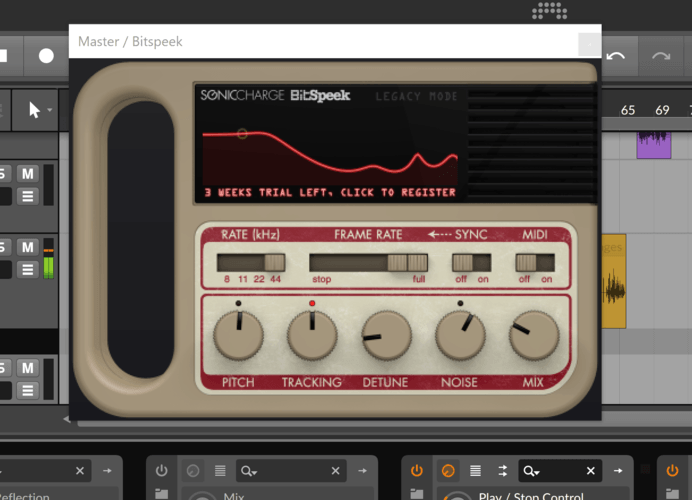Open the list icon beside the green level meter

pyautogui.click(x=27, y=269)
